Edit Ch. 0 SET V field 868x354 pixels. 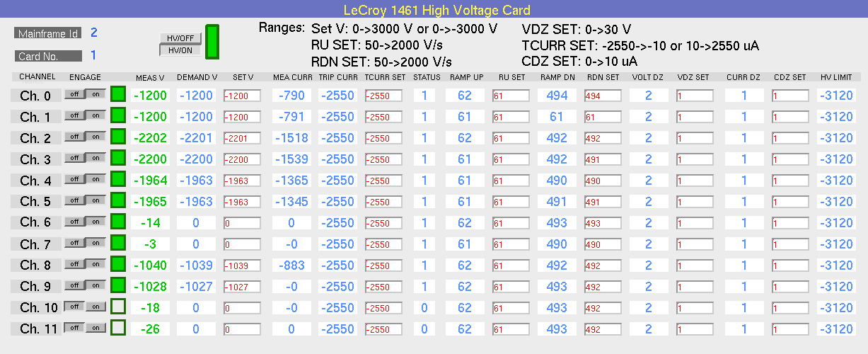242,96
